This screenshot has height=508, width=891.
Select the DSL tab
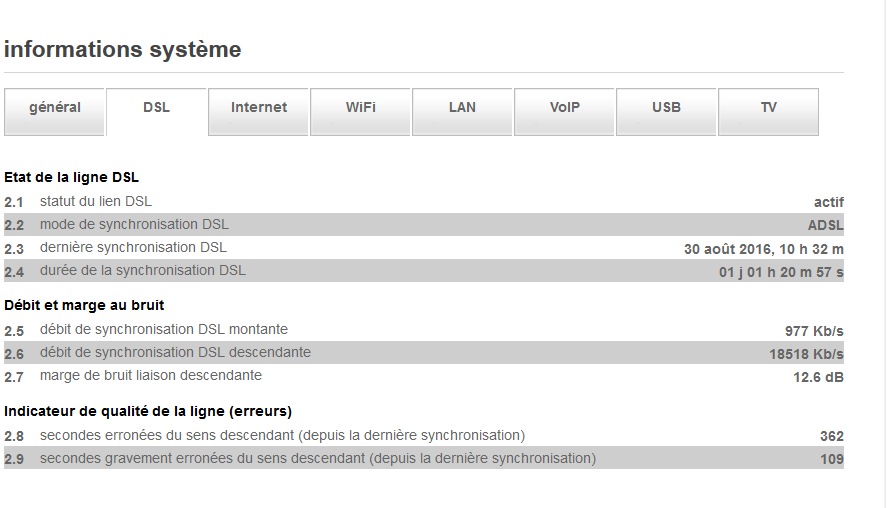coord(157,108)
